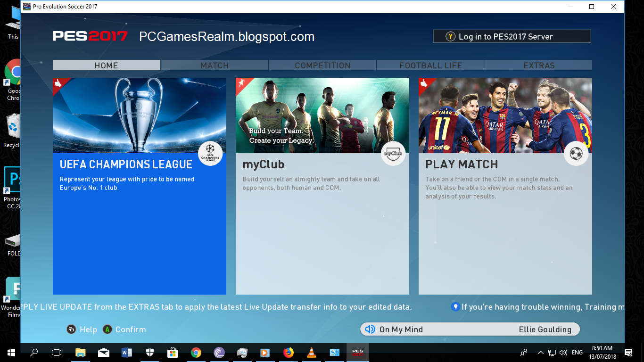
Task: Open File Explorer from taskbar
Action: pyautogui.click(x=81, y=352)
